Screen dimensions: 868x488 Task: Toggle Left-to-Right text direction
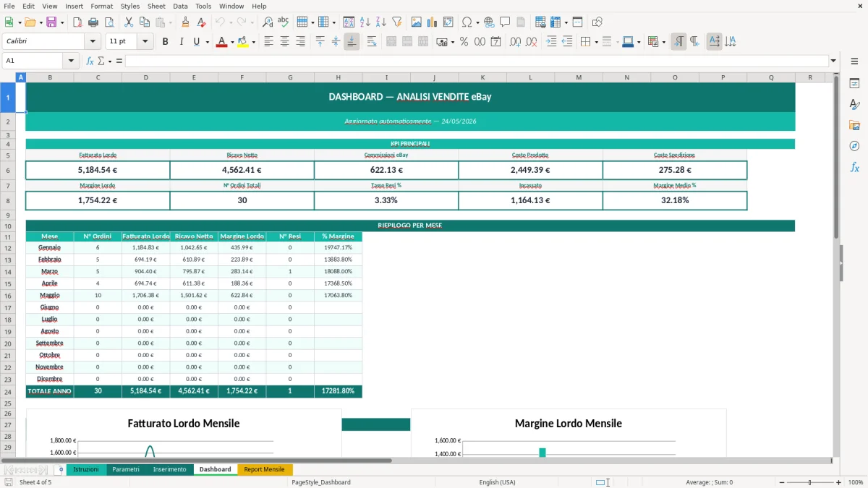click(x=678, y=42)
